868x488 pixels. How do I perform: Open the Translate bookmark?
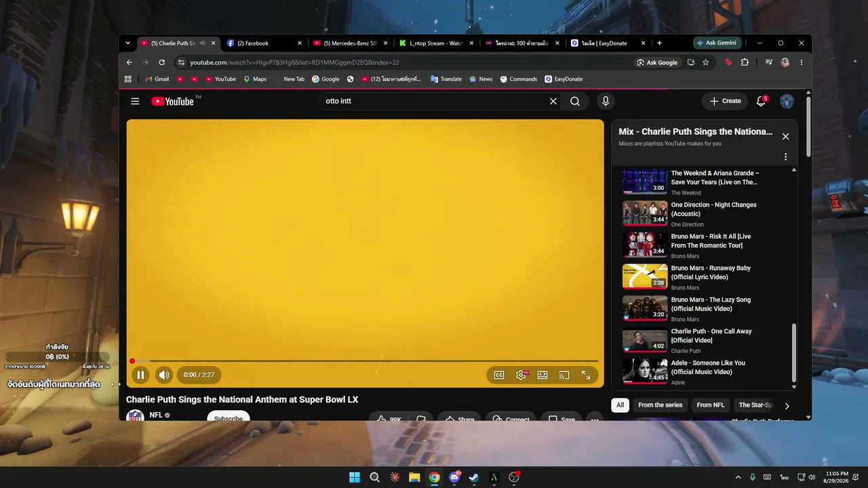446,79
